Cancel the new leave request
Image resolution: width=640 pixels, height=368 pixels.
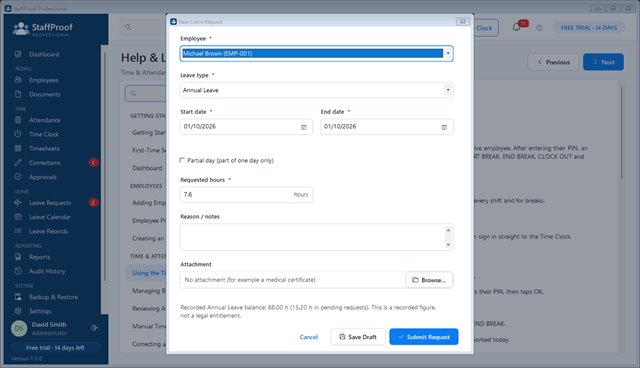pos(309,337)
